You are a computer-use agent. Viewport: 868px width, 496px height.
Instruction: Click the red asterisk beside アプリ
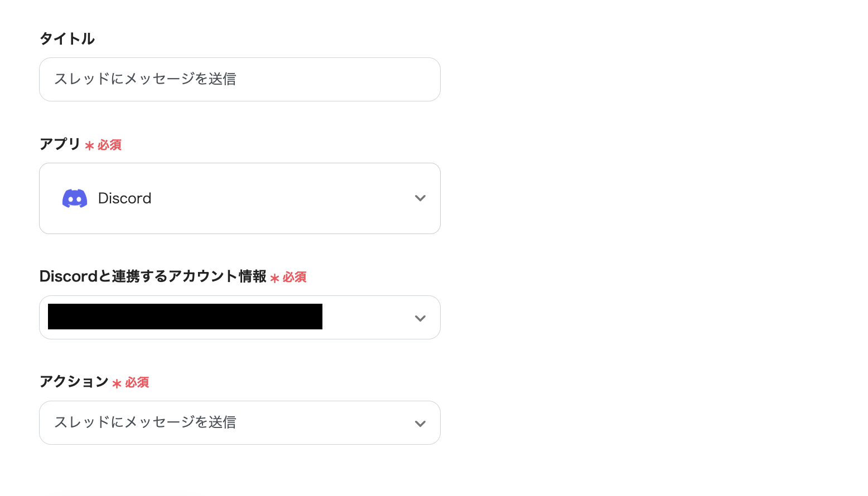(89, 146)
